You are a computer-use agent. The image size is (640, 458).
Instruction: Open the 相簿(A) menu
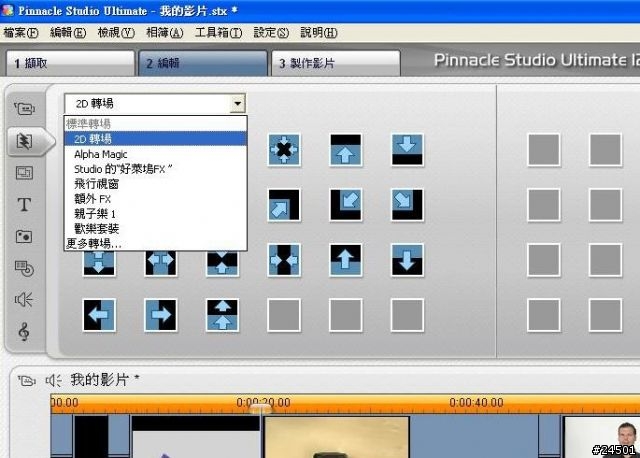164,33
